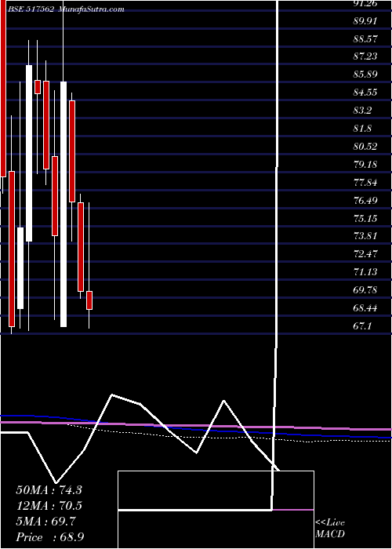Click the 81.8 price axis label

click(x=362, y=128)
